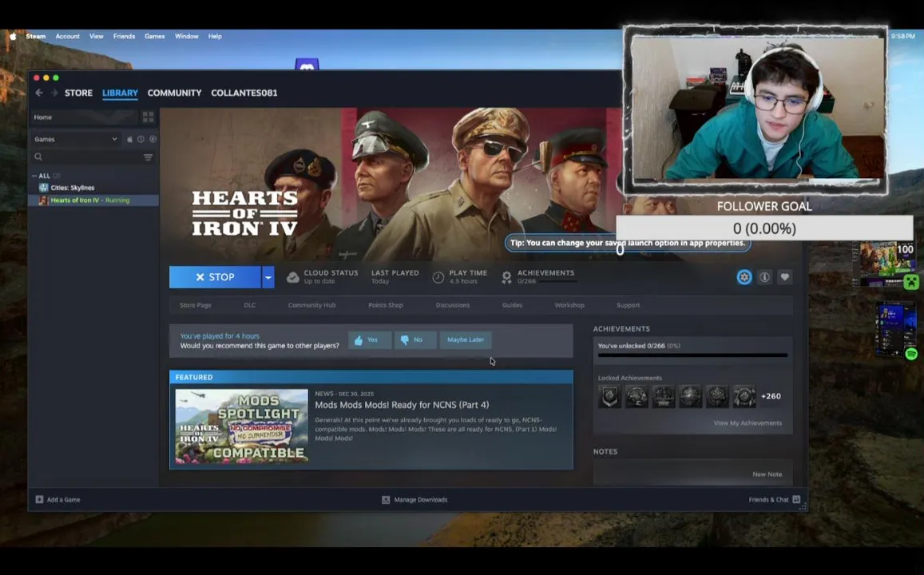This screenshot has height=575, width=924.
Task: Click the first locked achievement icon
Action: [x=609, y=396]
